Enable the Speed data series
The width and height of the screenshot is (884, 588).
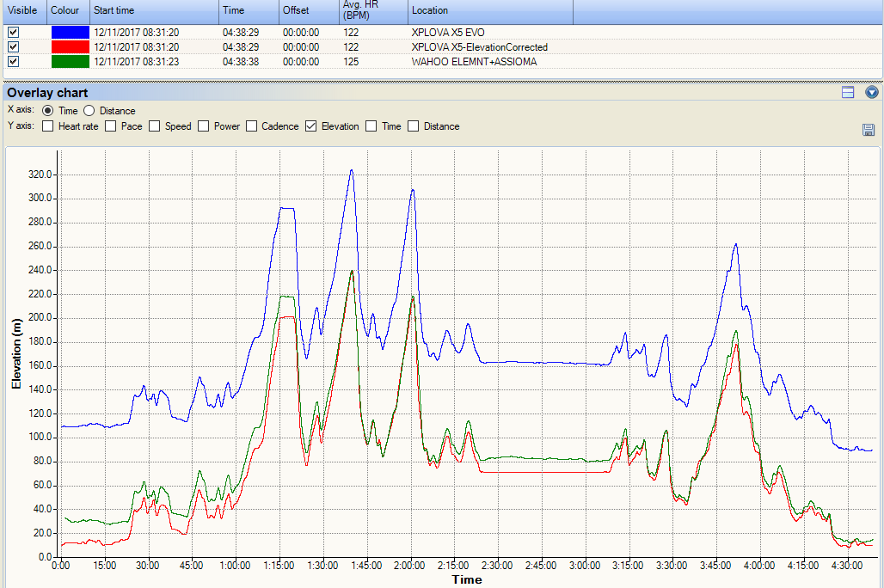click(155, 126)
